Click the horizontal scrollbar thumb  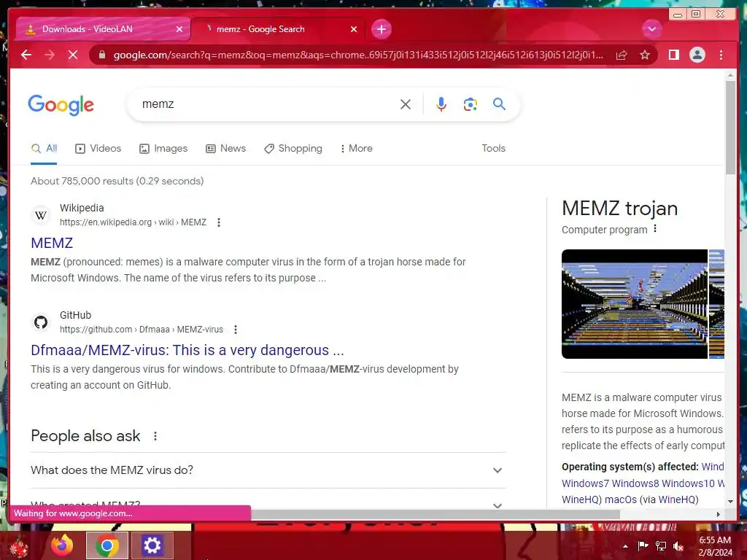[x=435, y=514]
